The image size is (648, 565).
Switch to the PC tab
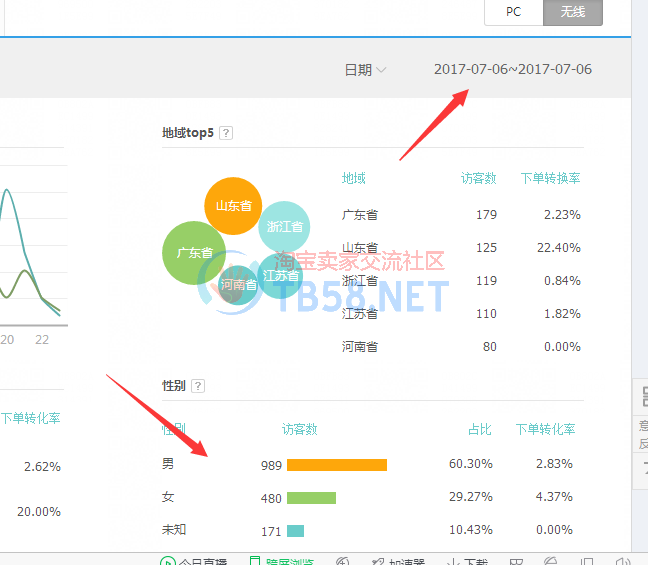[513, 12]
